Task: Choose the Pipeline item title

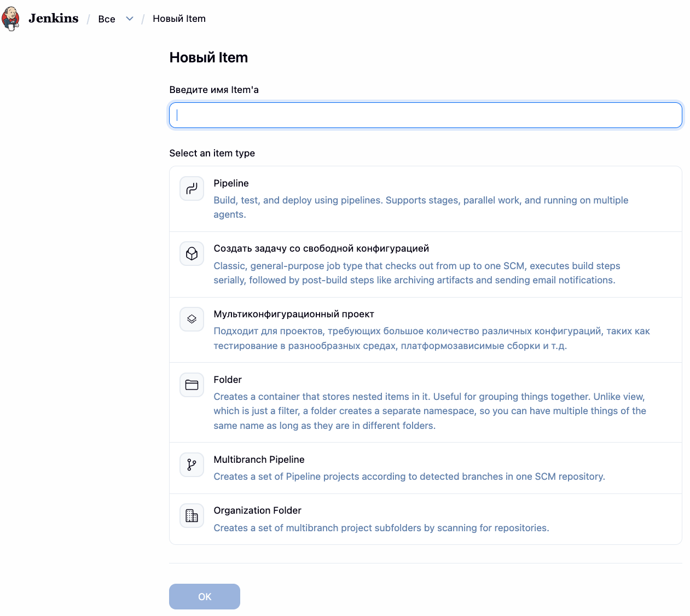Action: 231,183
